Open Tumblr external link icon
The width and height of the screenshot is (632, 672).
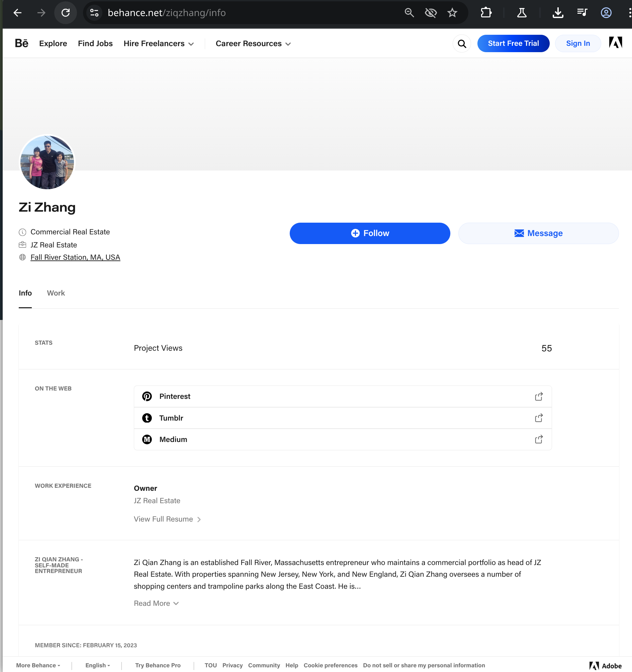539,418
